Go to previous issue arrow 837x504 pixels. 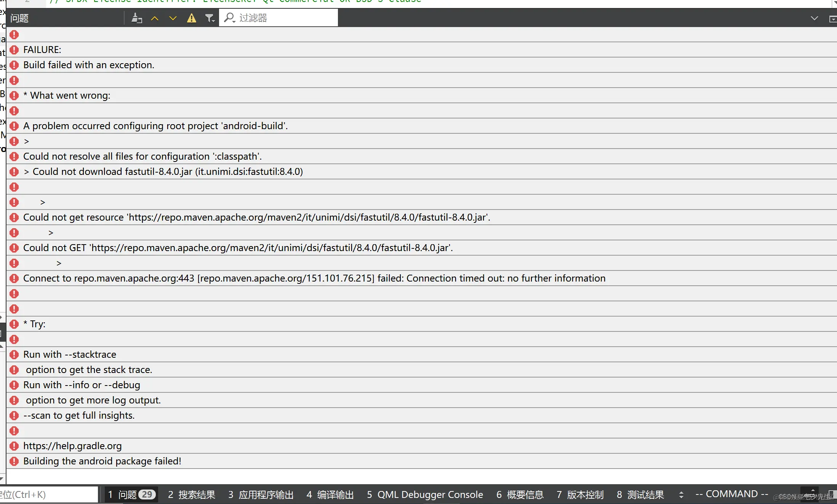(x=155, y=18)
